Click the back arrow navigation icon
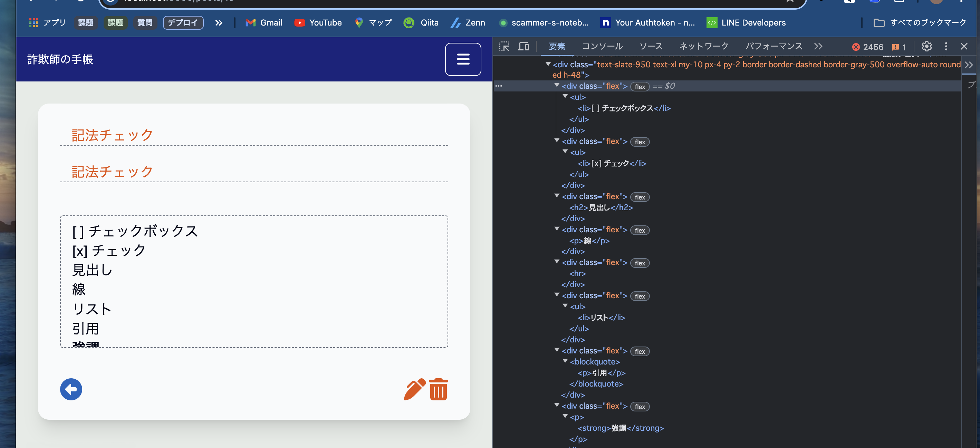 coord(71,389)
